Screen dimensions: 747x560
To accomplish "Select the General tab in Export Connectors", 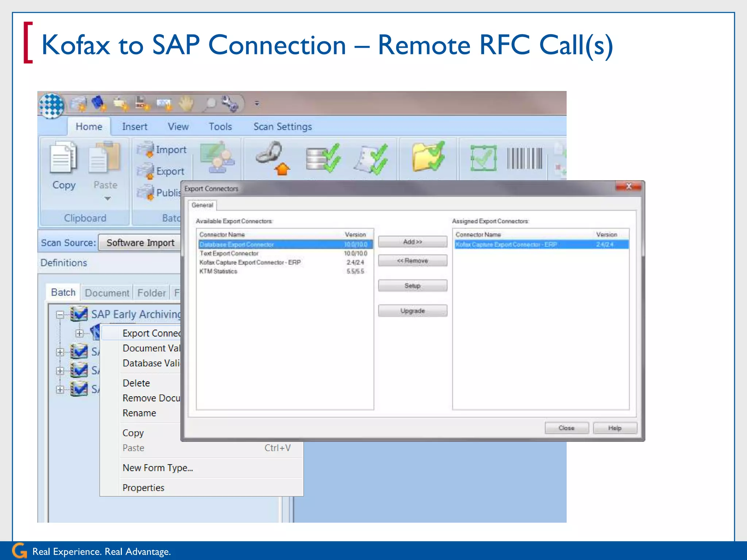I will click(x=202, y=205).
